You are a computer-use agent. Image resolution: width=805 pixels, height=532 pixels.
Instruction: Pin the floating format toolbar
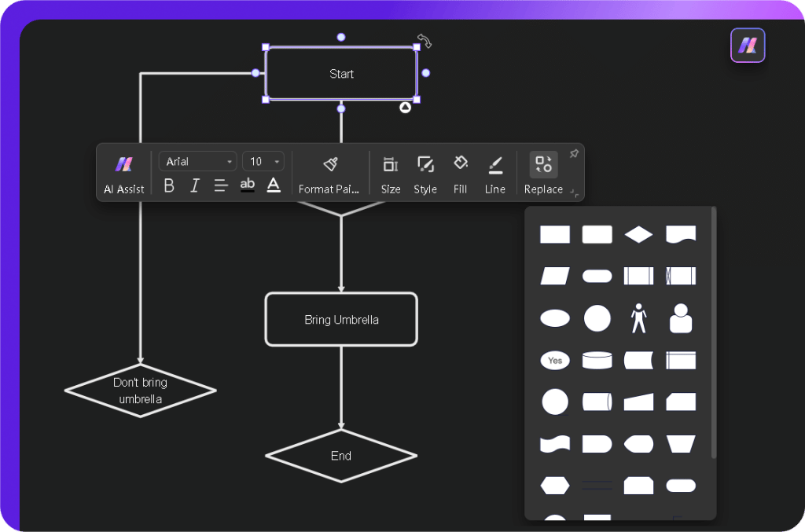coord(574,153)
